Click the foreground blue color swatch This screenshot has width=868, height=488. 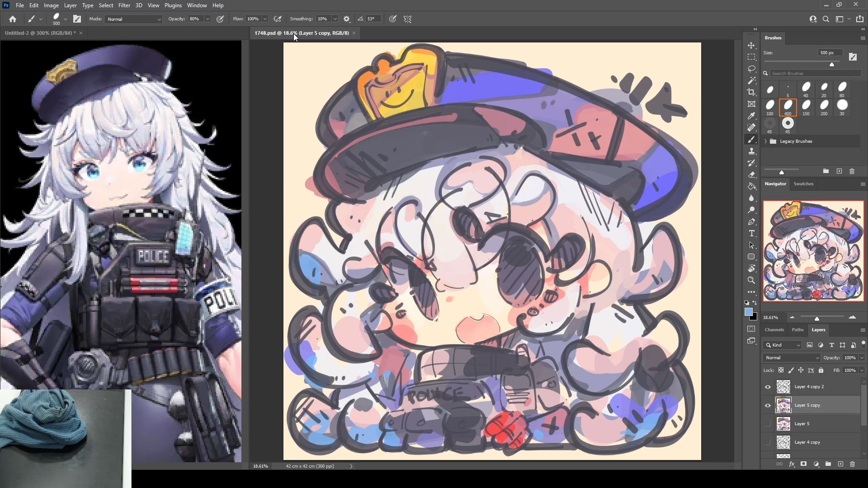point(749,312)
